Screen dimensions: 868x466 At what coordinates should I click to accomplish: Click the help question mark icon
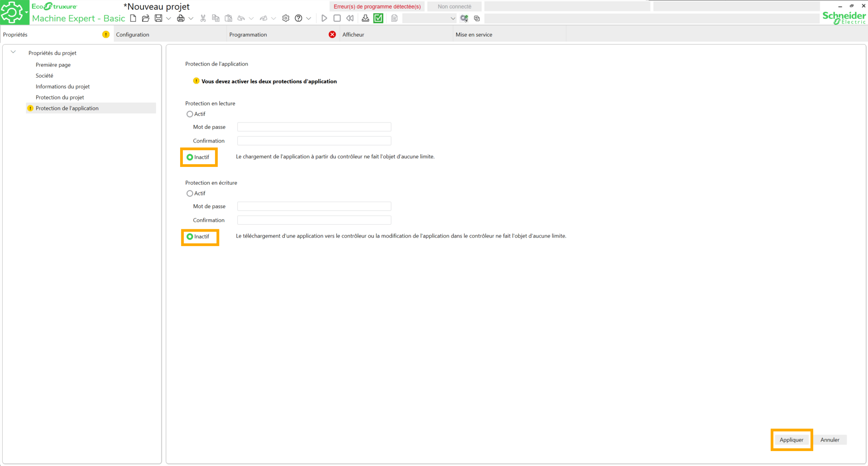(298, 19)
